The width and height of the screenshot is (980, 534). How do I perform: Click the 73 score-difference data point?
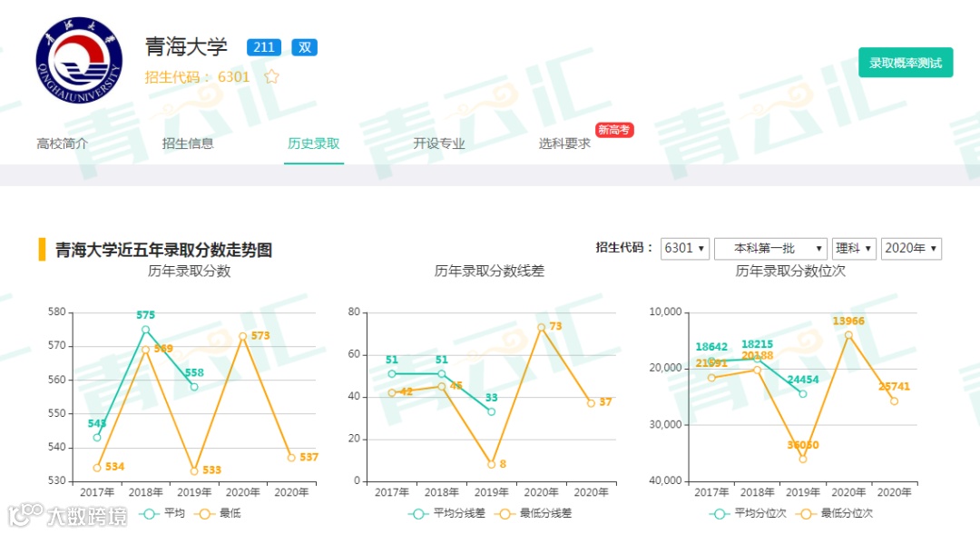[x=541, y=327]
